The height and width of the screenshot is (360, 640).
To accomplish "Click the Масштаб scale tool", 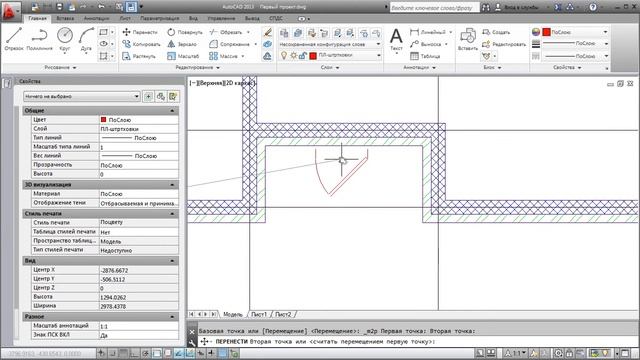I will (x=183, y=56).
